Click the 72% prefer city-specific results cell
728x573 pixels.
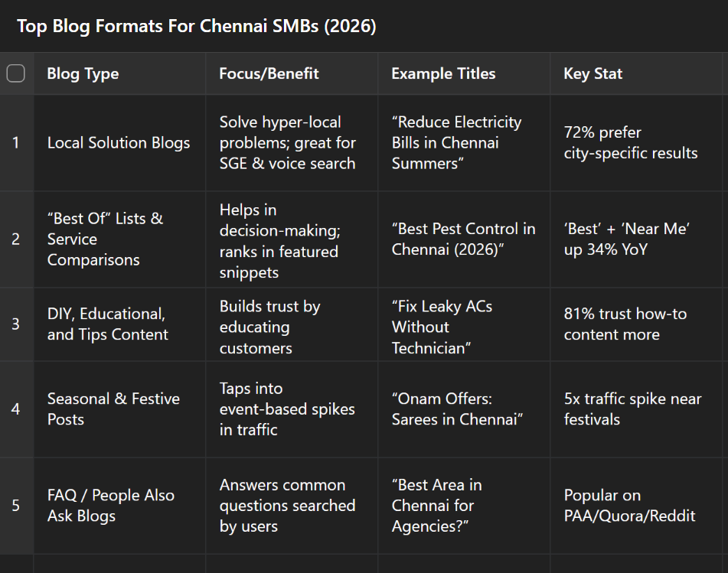point(636,143)
